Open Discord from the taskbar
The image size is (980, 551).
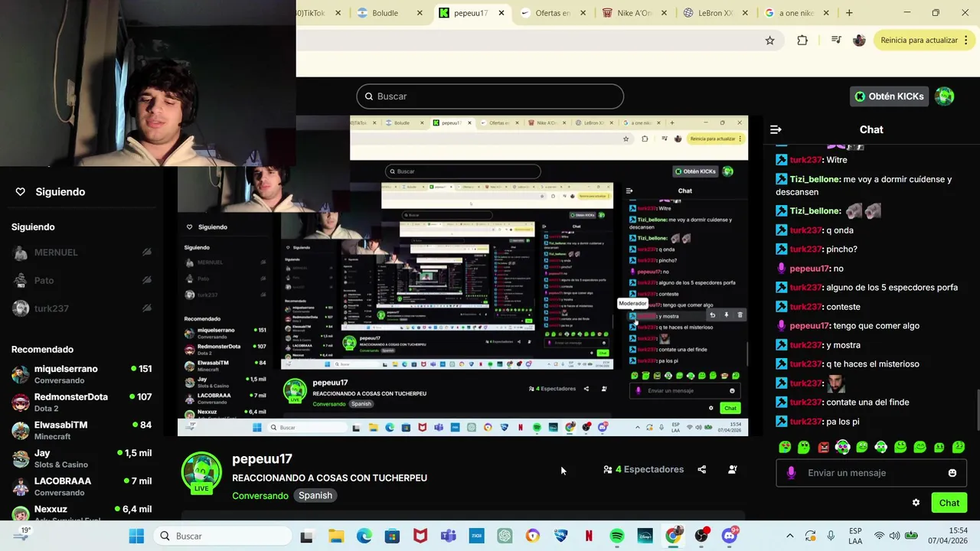730,536
